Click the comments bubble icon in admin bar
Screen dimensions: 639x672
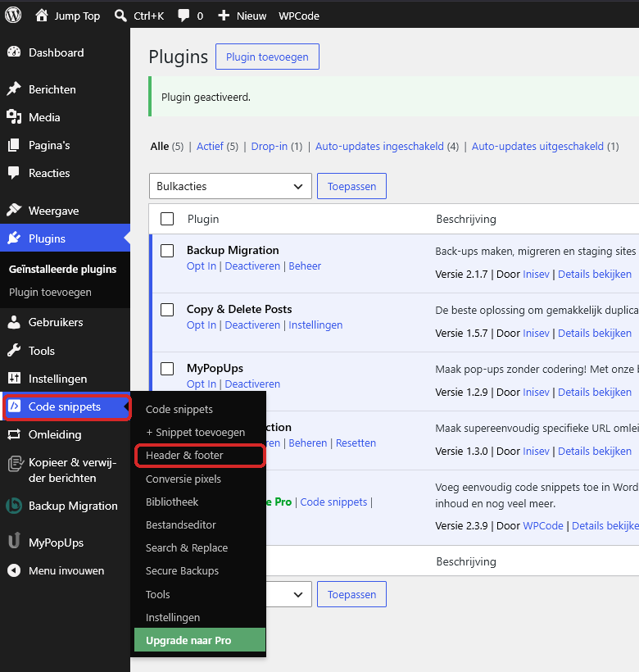[184, 16]
